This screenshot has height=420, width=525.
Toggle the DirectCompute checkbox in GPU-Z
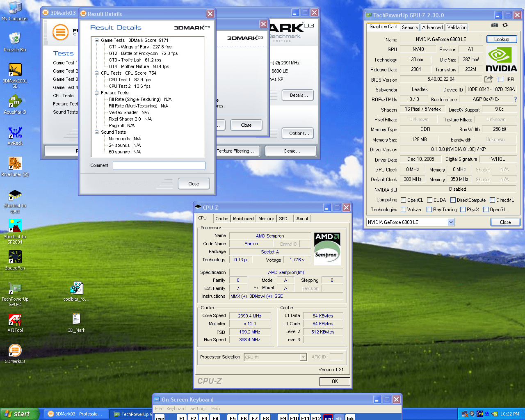(453, 200)
